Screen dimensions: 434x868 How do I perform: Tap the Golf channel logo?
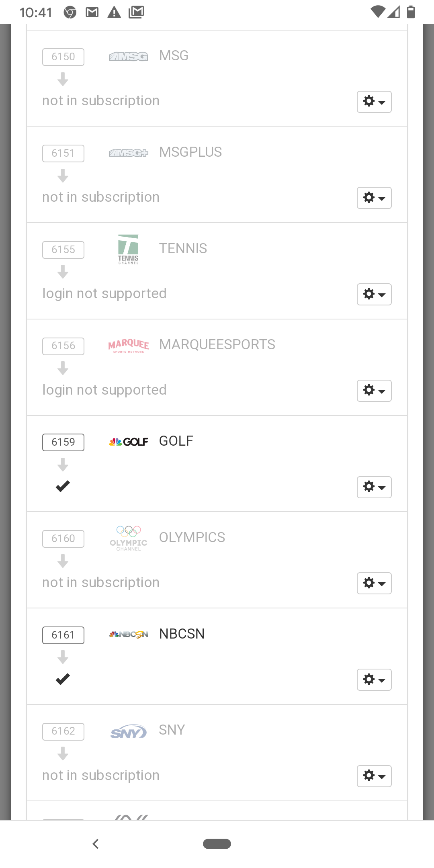(128, 442)
